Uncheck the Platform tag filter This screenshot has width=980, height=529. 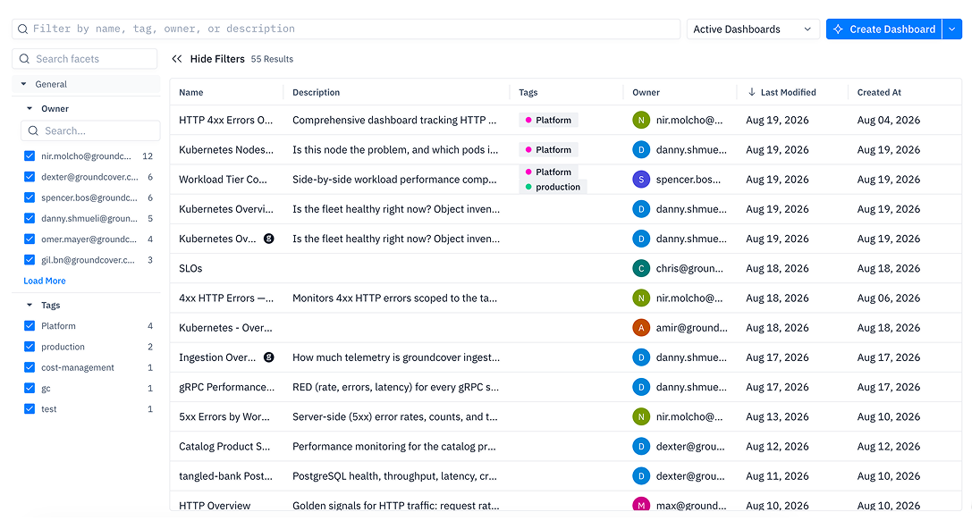[x=30, y=325]
